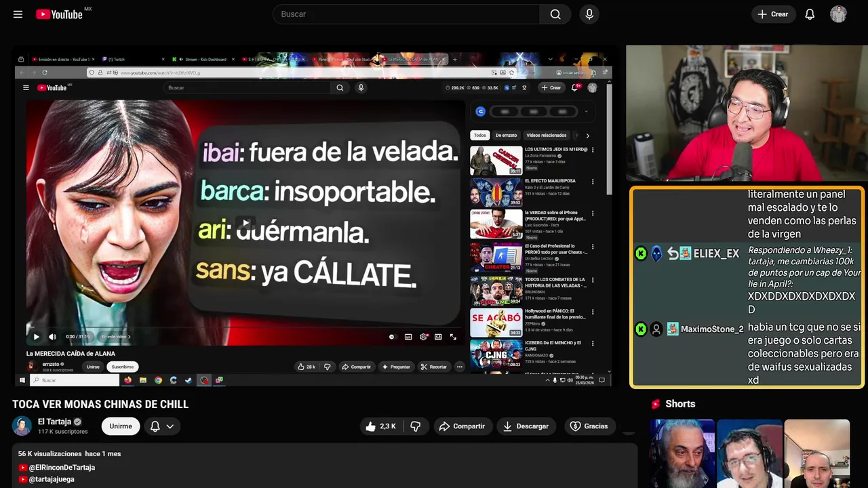
Task: Click the Gracias super thanks button
Action: [x=589, y=426]
